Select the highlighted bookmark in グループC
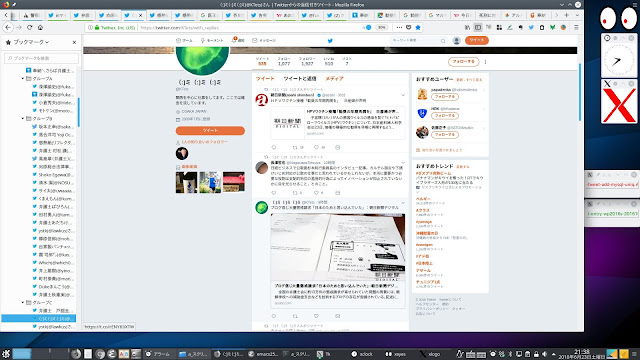 point(39,318)
